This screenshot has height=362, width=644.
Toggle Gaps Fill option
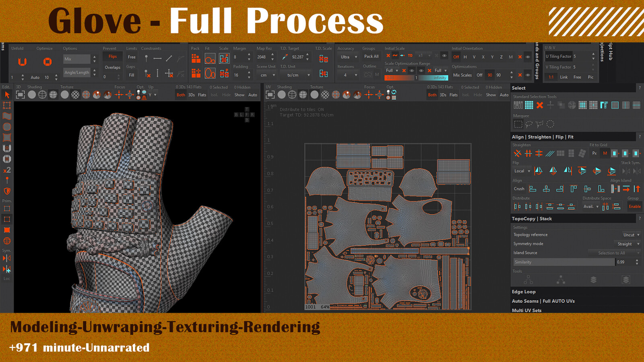(x=132, y=75)
